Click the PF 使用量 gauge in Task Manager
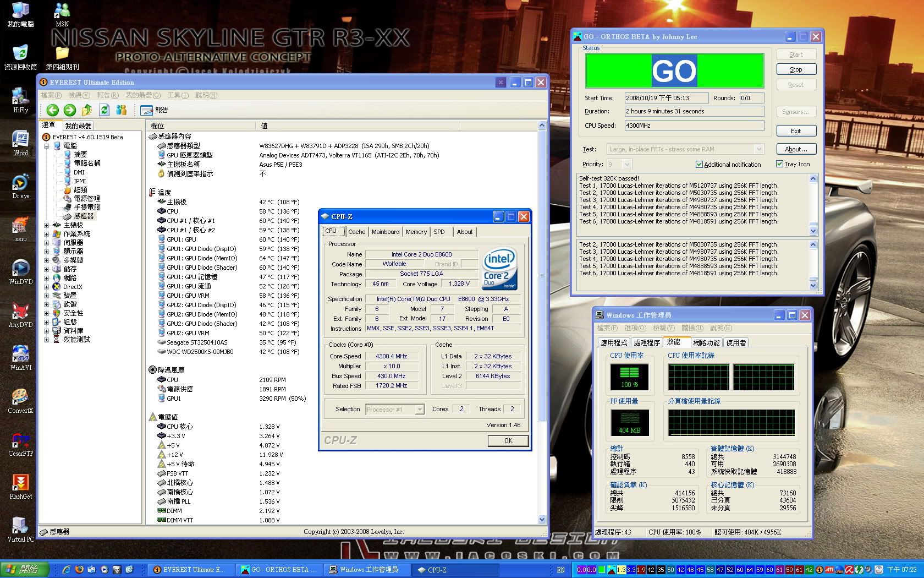Image resolution: width=924 pixels, height=578 pixels. 629,423
